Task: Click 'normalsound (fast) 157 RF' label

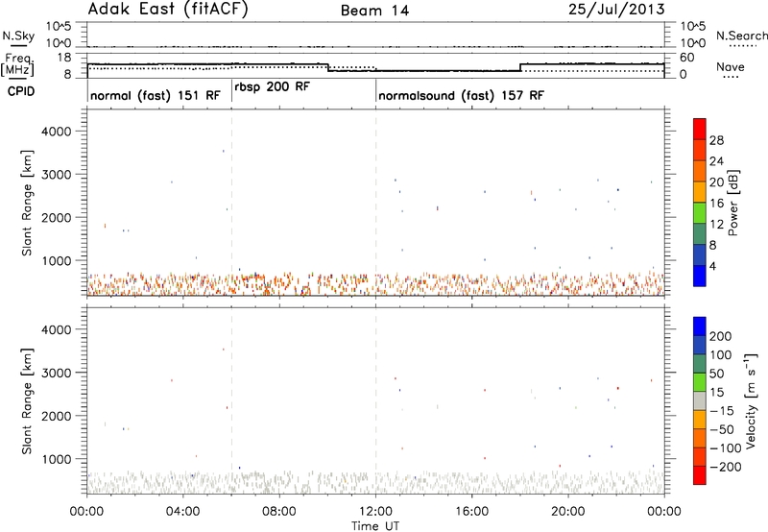Action: point(461,95)
